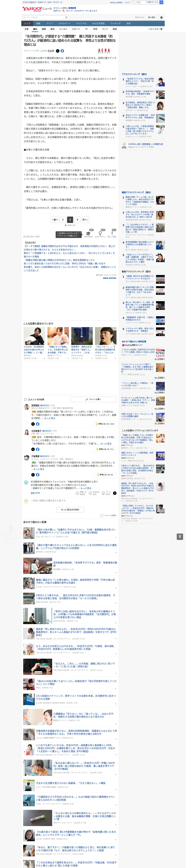
Task: Share 不破雷蔵's comment on X
Action: (33, 475)
